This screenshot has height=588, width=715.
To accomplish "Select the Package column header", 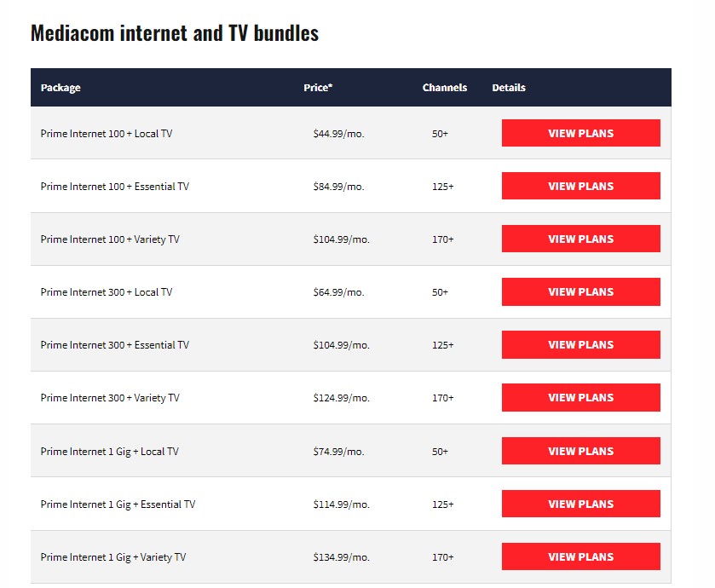I will click(61, 88).
